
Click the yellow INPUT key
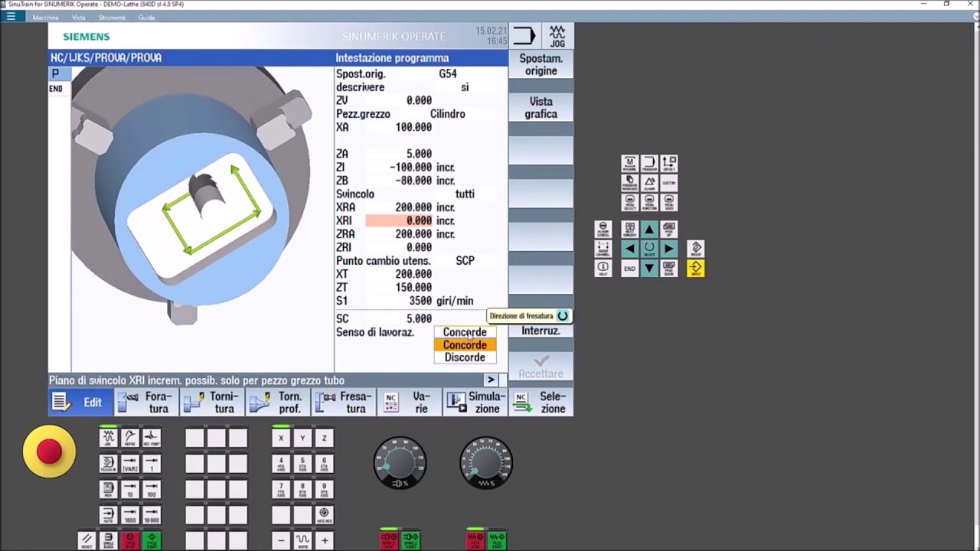tap(696, 268)
